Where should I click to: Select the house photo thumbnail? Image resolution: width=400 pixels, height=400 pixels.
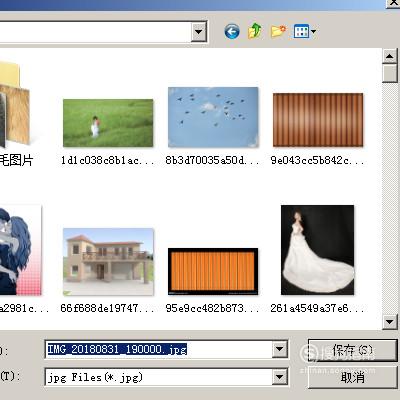(x=108, y=262)
